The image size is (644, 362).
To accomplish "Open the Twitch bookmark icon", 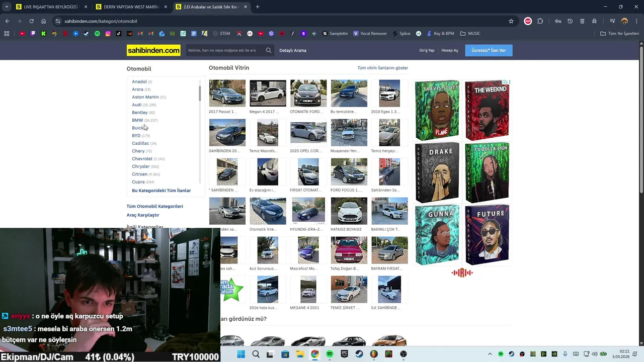I will click(x=33, y=34).
